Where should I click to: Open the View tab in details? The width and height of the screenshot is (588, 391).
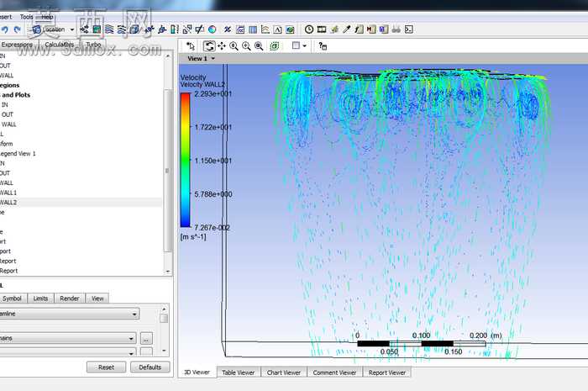pyautogui.click(x=97, y=299)
